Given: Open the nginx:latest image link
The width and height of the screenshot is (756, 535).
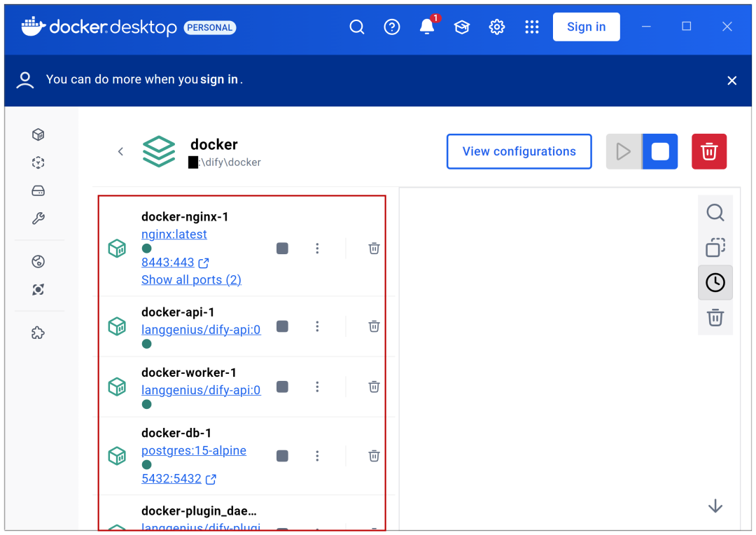Looking at the screenshot, I should coord(174,235).
